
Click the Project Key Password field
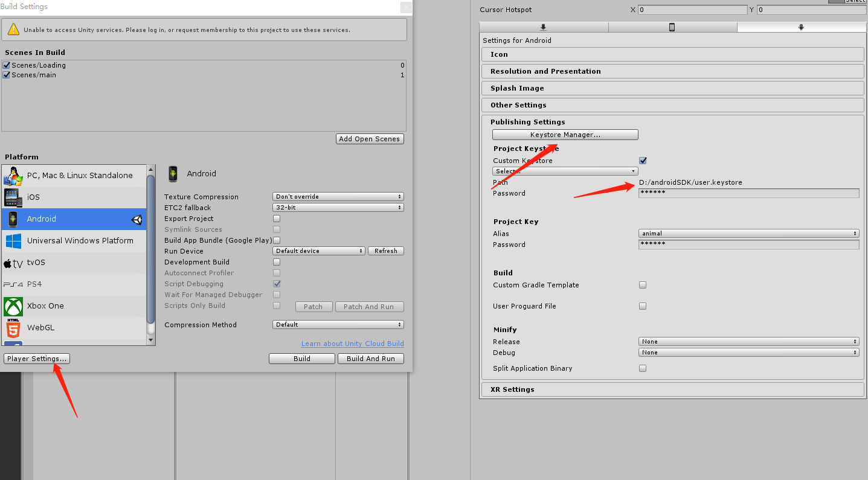click(749, 245)
